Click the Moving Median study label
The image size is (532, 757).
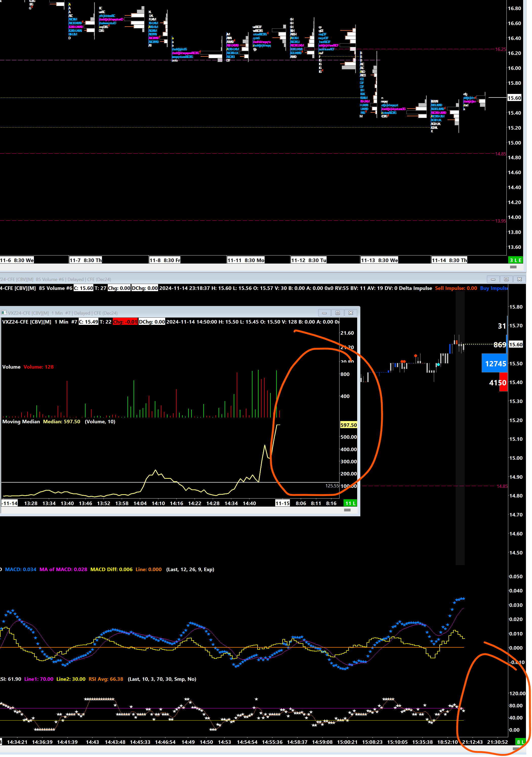point(21,421)
